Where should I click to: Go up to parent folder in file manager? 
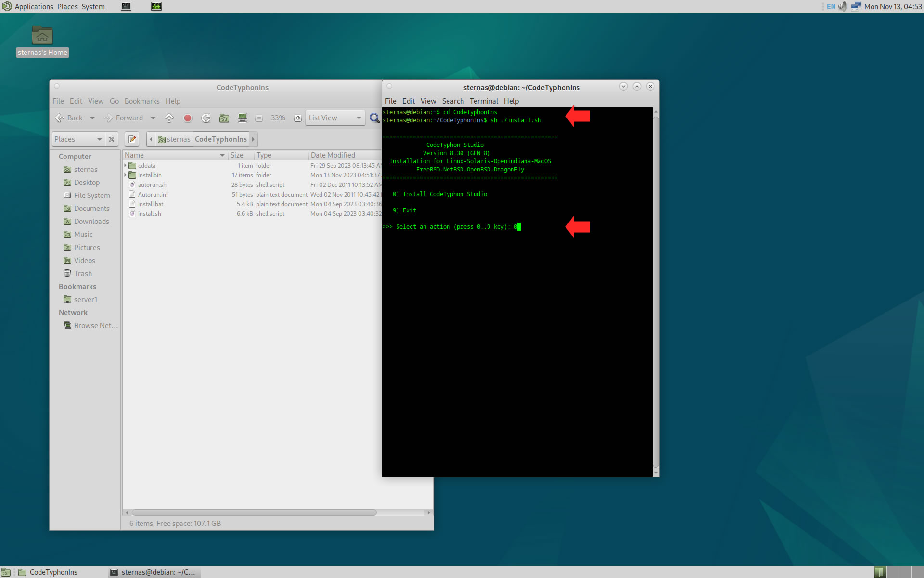(x=169, y=118)
